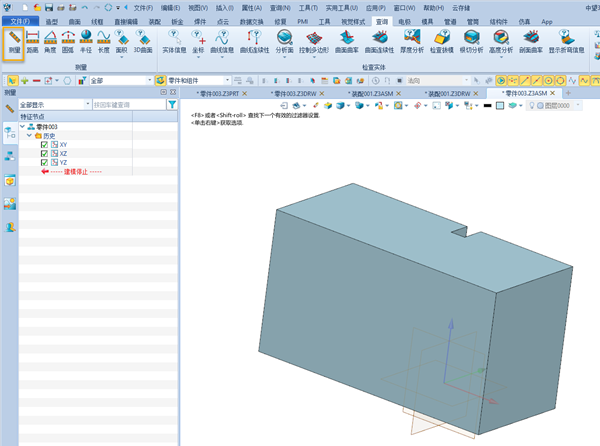Open the 帮助(H) menu
The image size is (600, 446).
point(434,8)
